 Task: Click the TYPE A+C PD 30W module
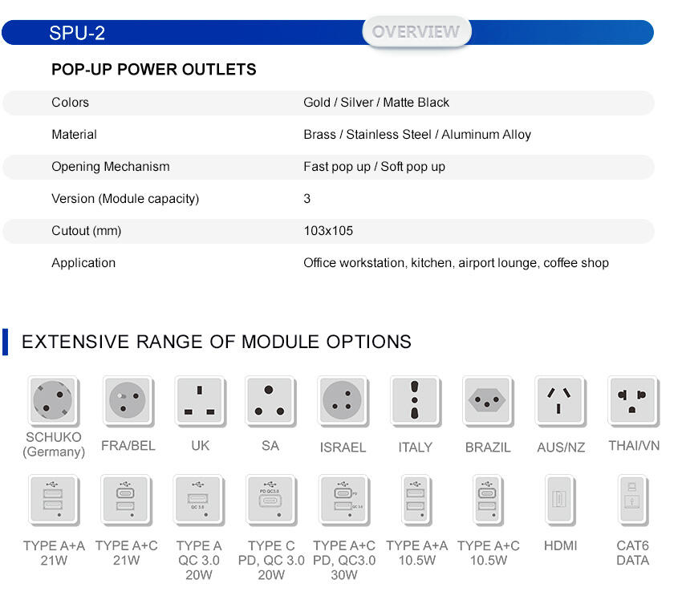(343, 501)
